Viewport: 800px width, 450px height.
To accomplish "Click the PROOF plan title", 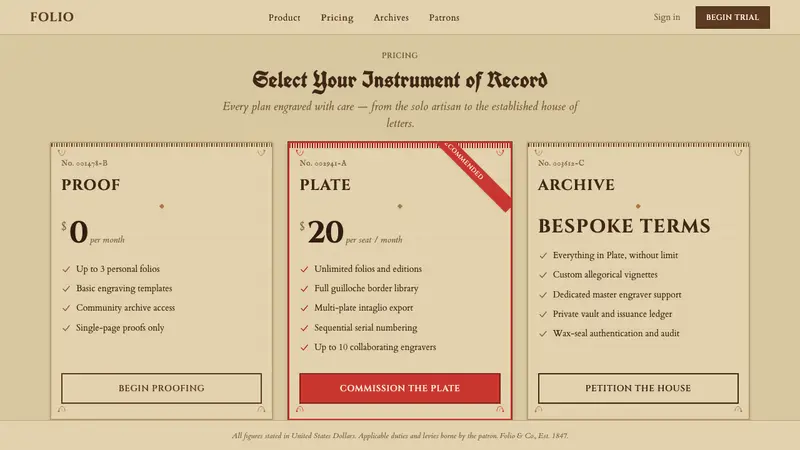I will 91,185.
